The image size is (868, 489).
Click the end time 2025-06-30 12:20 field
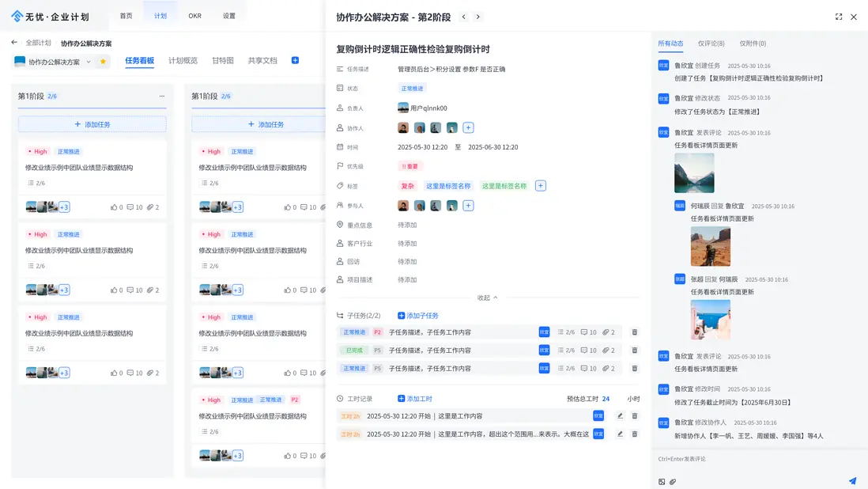point(493,147)
